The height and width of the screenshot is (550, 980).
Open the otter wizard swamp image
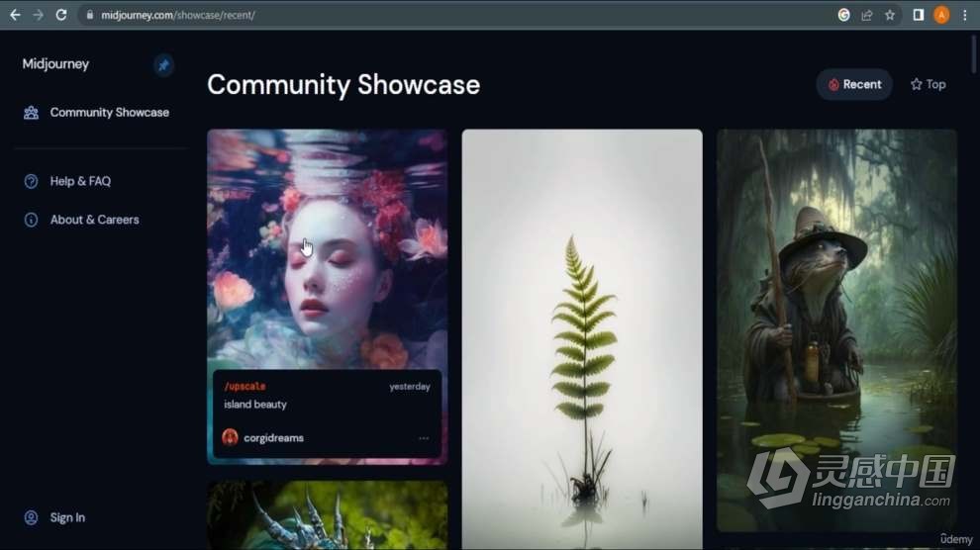pos(836,330)
